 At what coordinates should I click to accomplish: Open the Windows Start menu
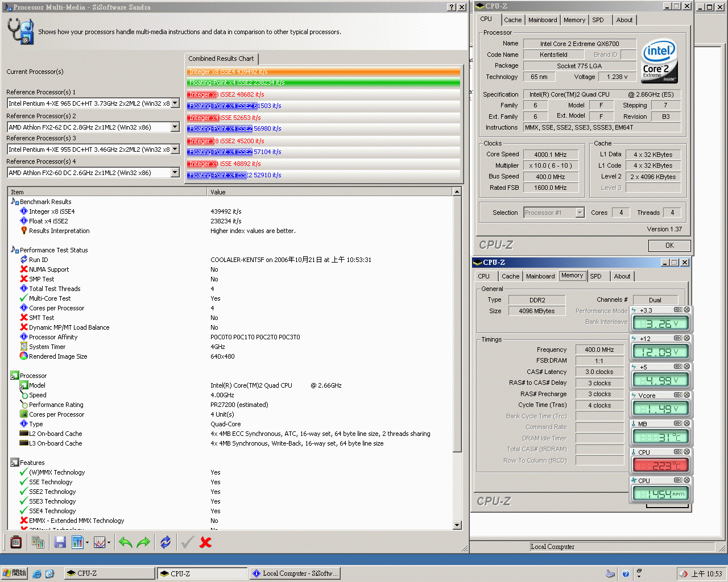pos(14,573)
